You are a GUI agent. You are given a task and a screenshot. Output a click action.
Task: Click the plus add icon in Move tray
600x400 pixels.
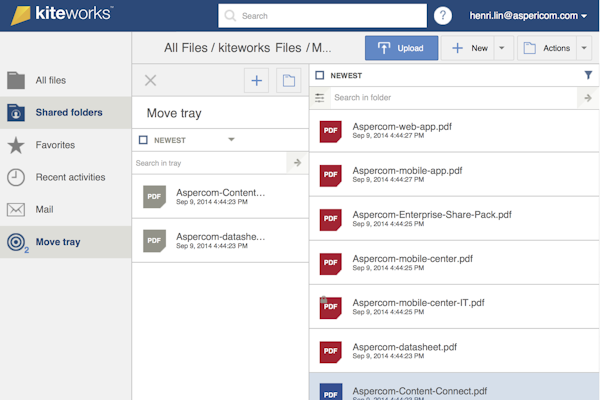256,80
